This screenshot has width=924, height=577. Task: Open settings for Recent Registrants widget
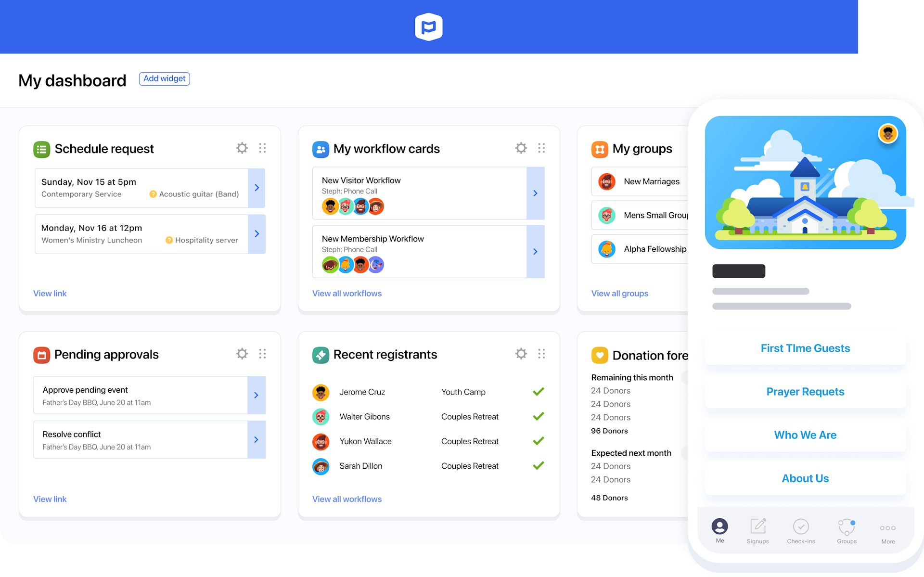tap(522, 354)
